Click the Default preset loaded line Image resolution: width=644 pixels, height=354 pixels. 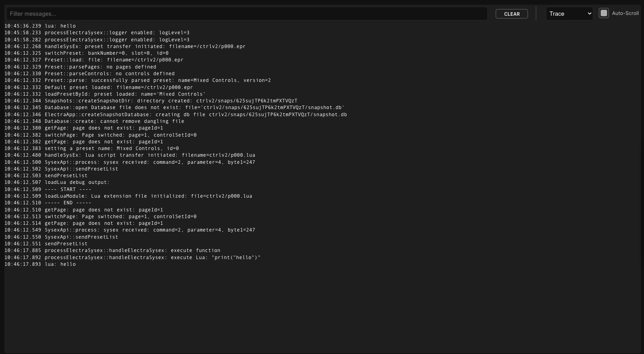(98, 87)
